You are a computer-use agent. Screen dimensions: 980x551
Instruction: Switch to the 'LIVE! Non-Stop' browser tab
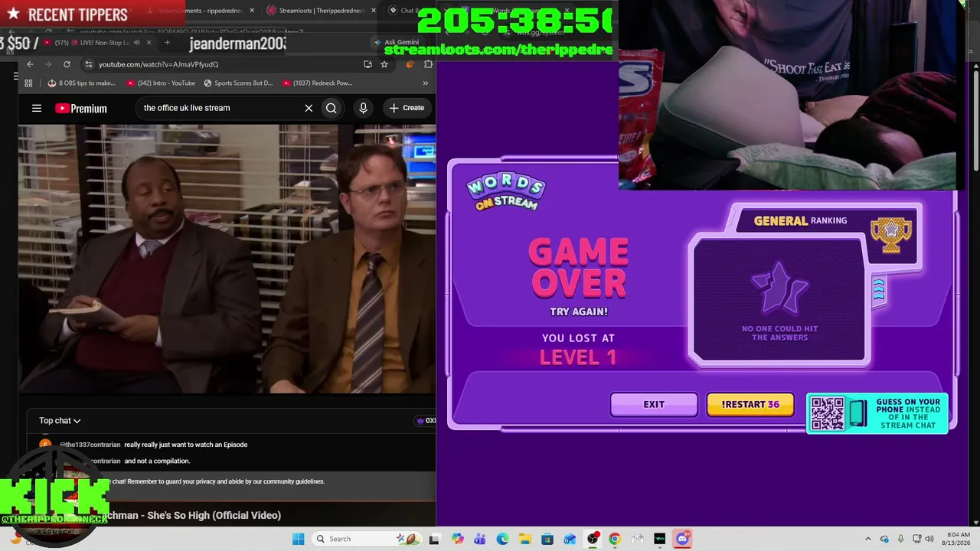point(96,42)
